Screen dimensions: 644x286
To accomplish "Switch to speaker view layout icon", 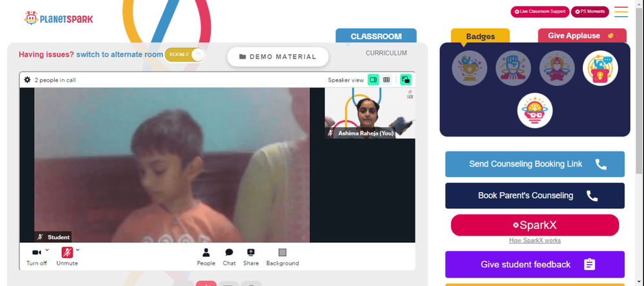I will pyautogui.click(x=373, y=80).
